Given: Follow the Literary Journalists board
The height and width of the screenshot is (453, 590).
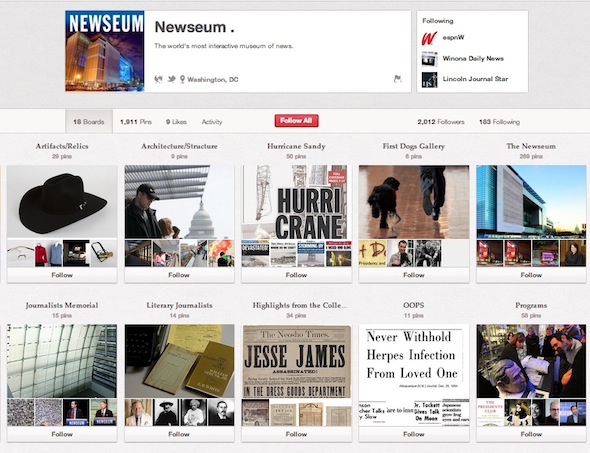Looking at the screenshot, I should pyautogui.click(x=179, y=434).
